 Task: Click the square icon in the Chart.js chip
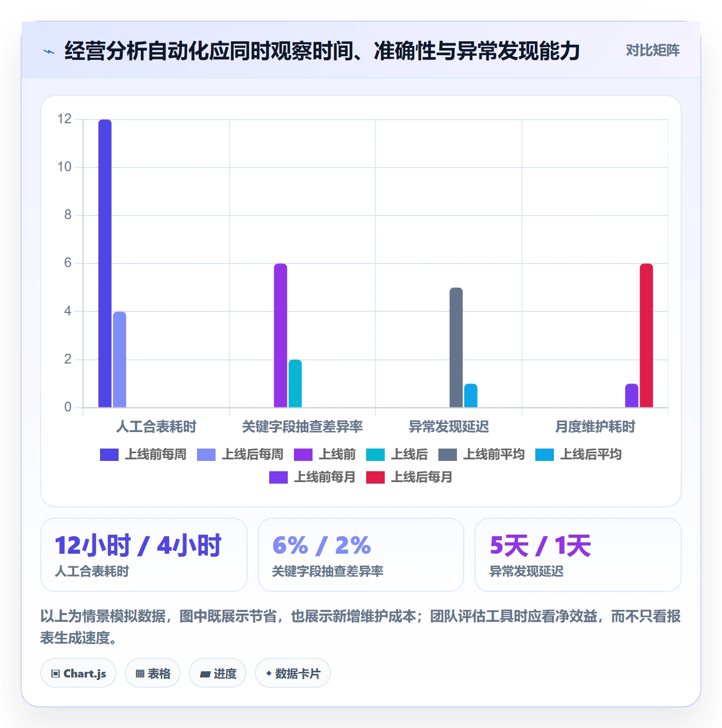pos(56,674)
